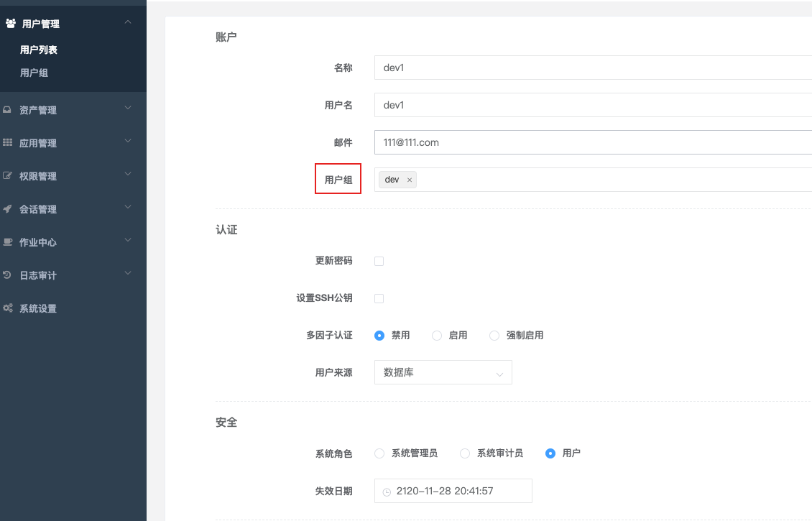Expand the 权限管理 menu chevron
The image size is (812, 521).
pyautogui.click(x=128, y=174)
